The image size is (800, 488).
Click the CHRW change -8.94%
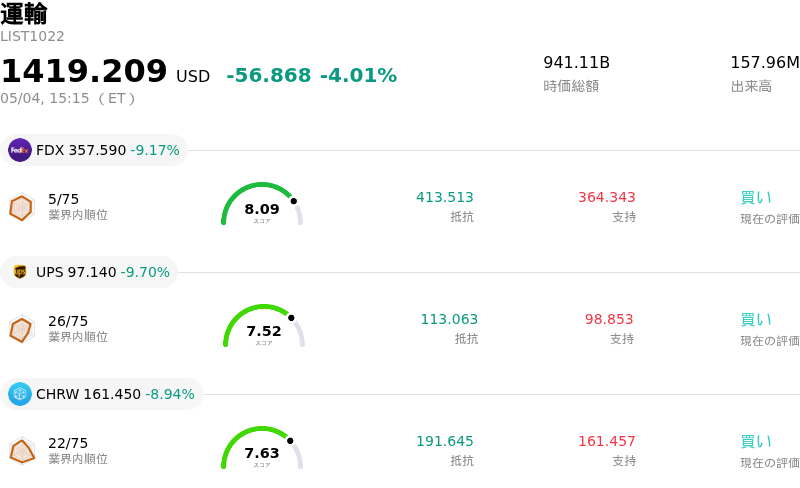(170, 394)
